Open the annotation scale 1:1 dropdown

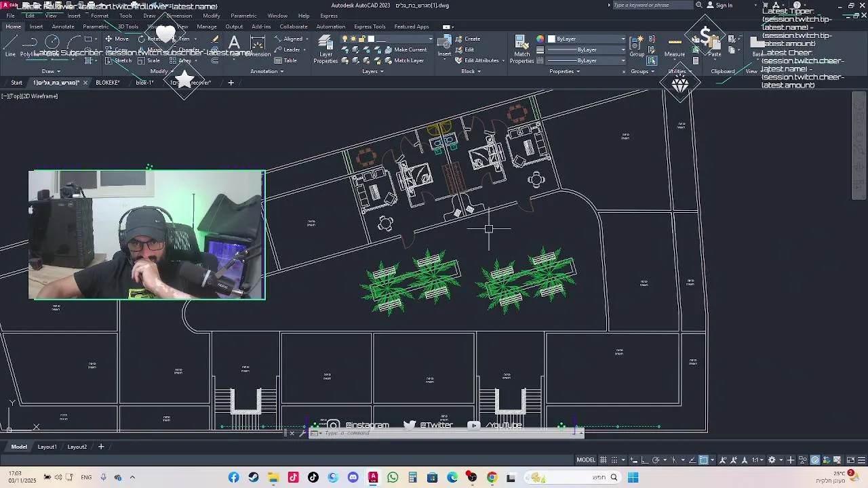[757, 460]
